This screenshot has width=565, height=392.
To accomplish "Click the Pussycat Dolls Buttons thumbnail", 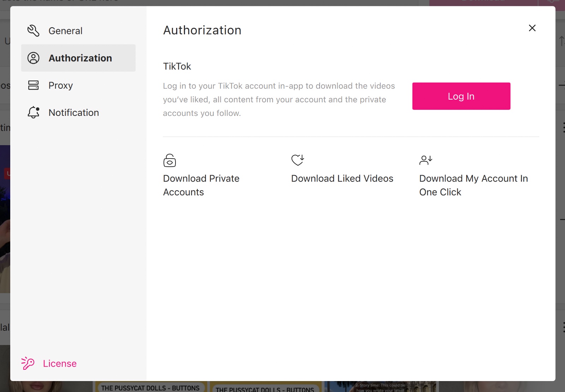I will coord(150,387).
